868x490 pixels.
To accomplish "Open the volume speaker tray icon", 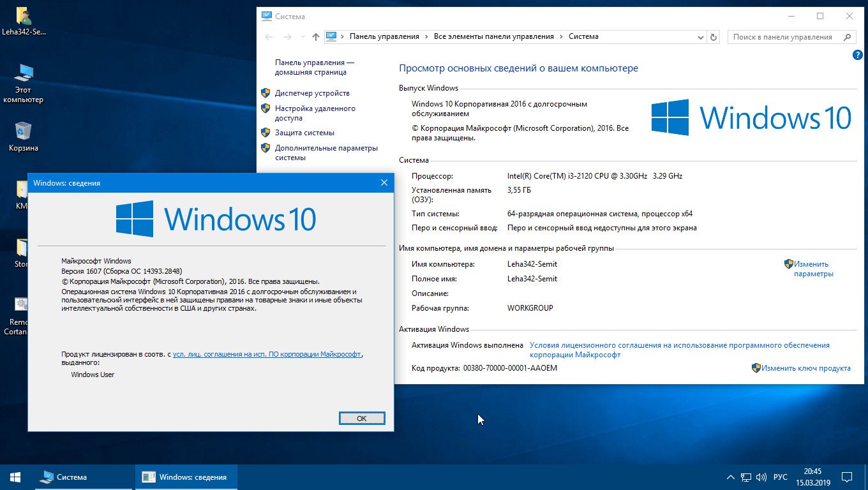I will (x=761, y=477).
